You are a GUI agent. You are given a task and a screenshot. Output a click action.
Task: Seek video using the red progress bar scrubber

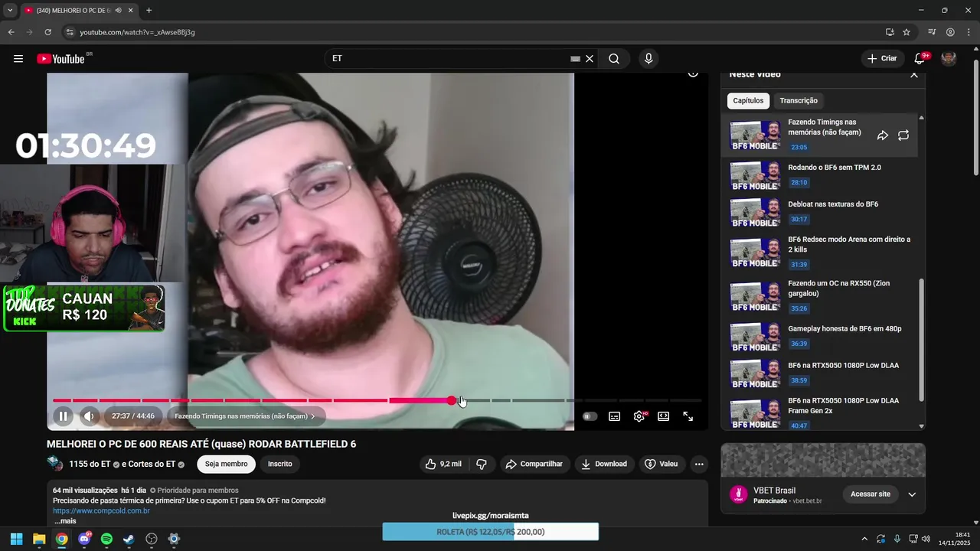point(452,400)
